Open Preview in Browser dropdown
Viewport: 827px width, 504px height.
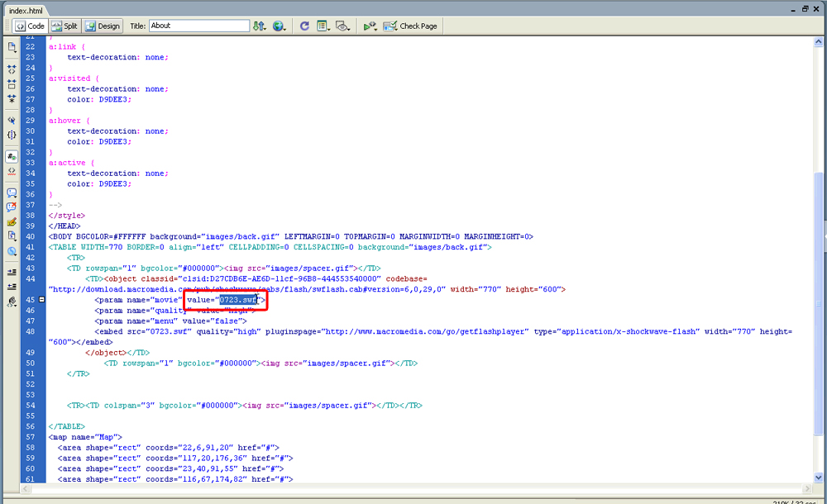pos(280,26)
